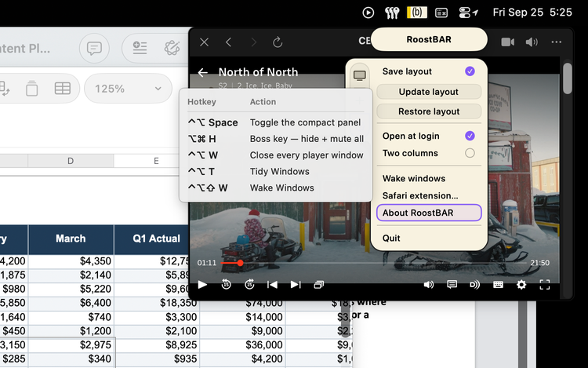Click the player window vertical scrollbar

568,78
